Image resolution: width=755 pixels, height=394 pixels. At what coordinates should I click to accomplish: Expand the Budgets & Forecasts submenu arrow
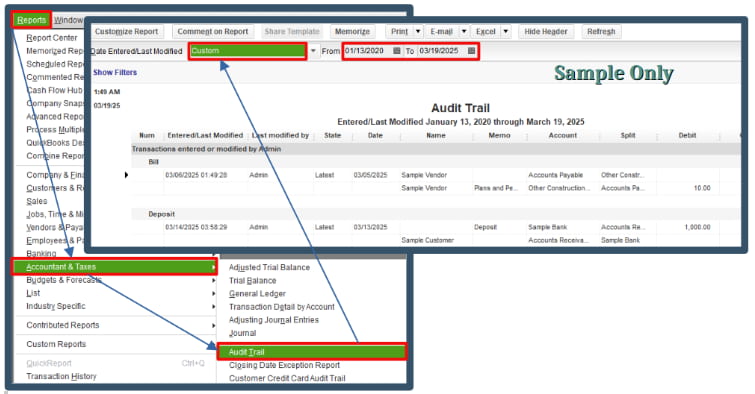point(213,280)
